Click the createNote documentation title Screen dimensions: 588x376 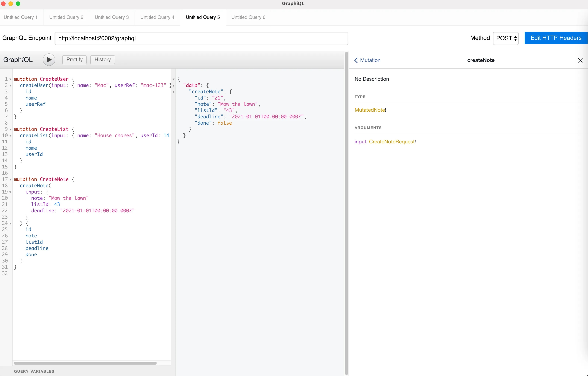pos(481,60)
